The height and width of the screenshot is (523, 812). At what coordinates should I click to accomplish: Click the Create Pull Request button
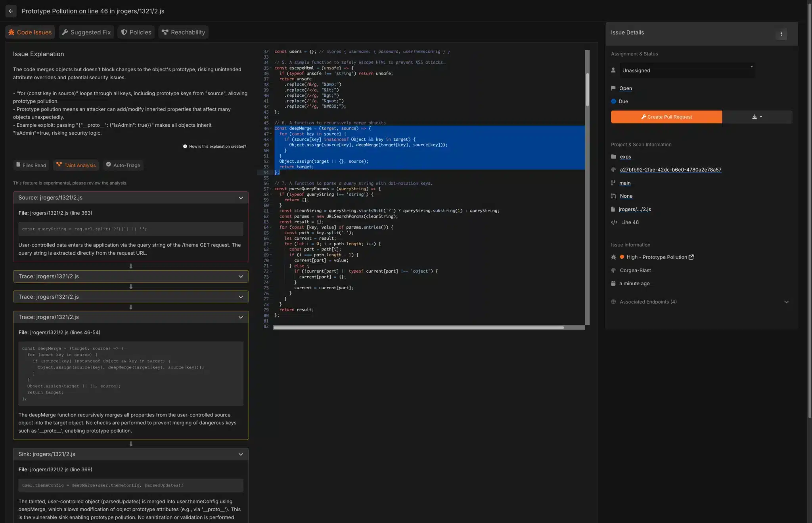coord(666,117)
